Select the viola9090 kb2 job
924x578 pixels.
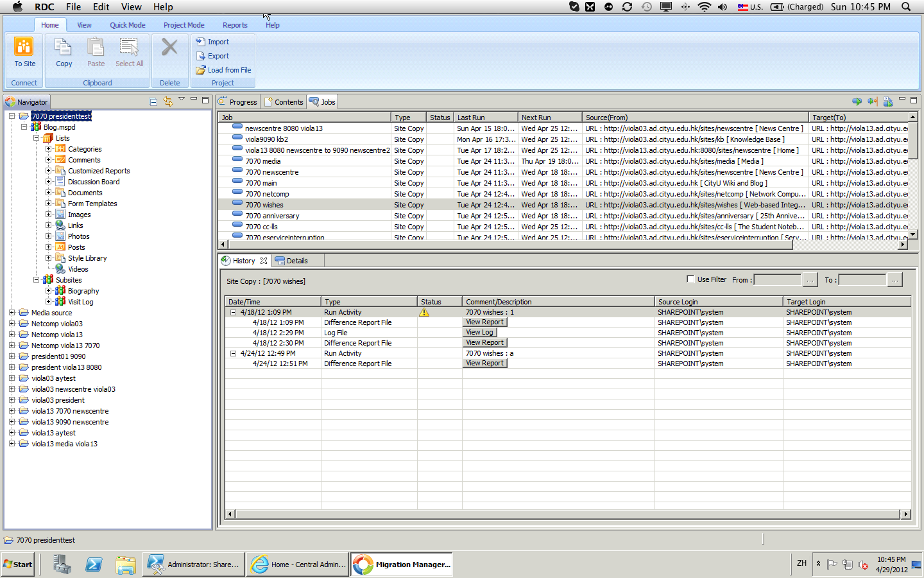(x=563, y=139)
